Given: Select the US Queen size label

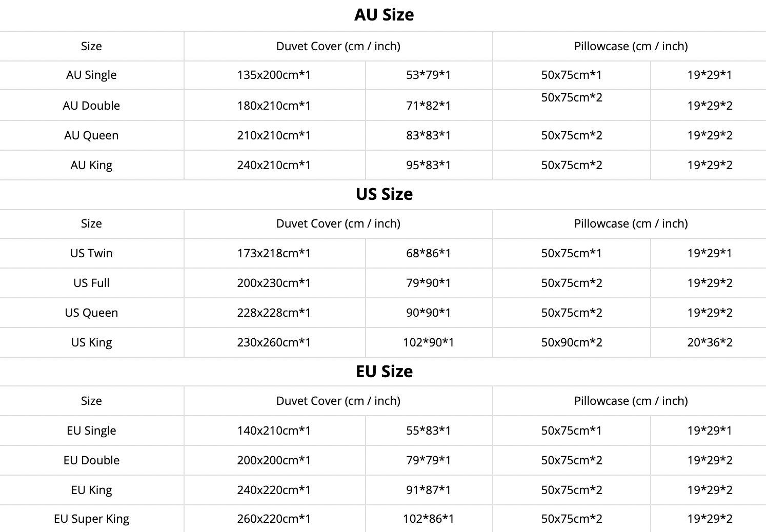Looking at the screenshot, I should 91,313.
